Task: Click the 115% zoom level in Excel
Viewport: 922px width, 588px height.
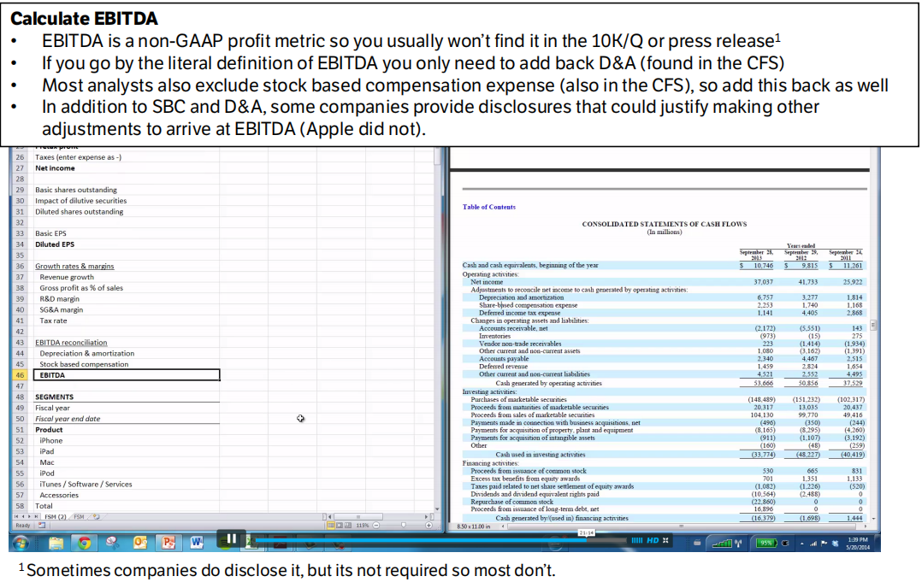Action: pos(363,525)
